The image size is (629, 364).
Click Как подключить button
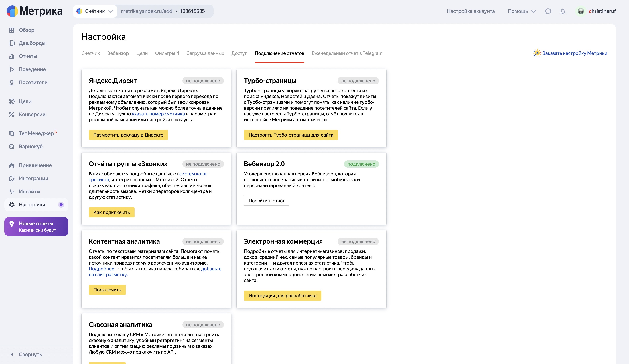tap(112, 212)
